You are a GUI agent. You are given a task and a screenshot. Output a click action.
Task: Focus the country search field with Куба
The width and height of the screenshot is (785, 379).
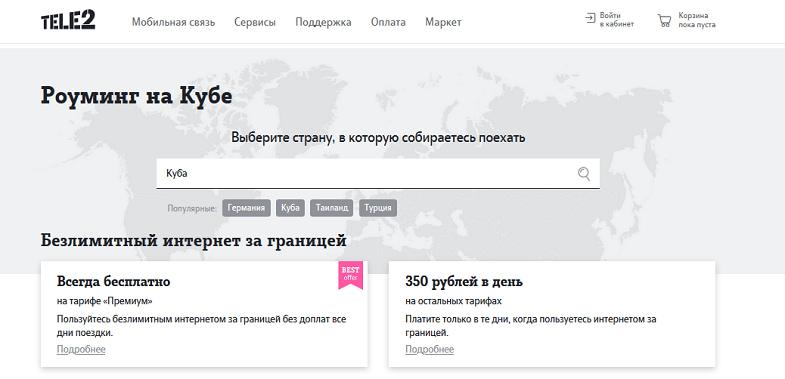(x=378, y=174)
